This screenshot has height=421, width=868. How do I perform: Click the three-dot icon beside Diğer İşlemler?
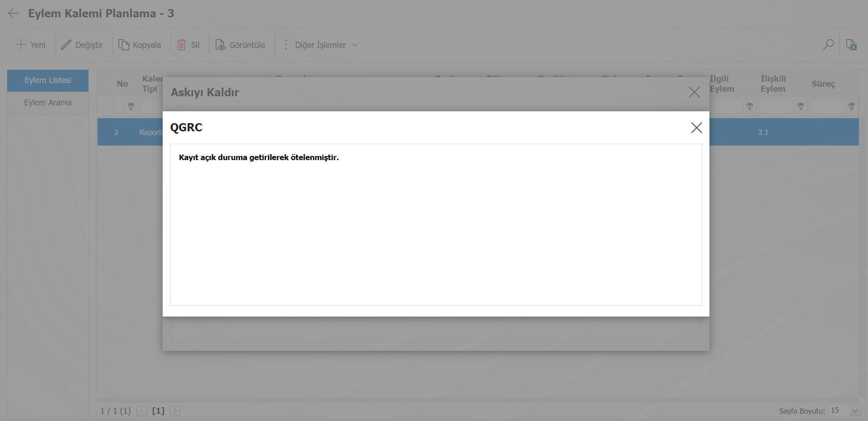(x=286, y=45)
